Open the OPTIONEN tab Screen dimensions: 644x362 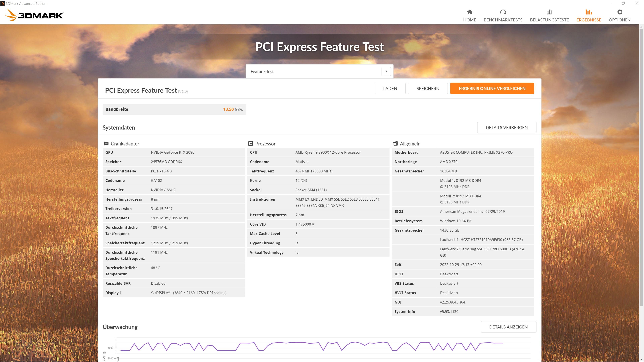[620, 15]
